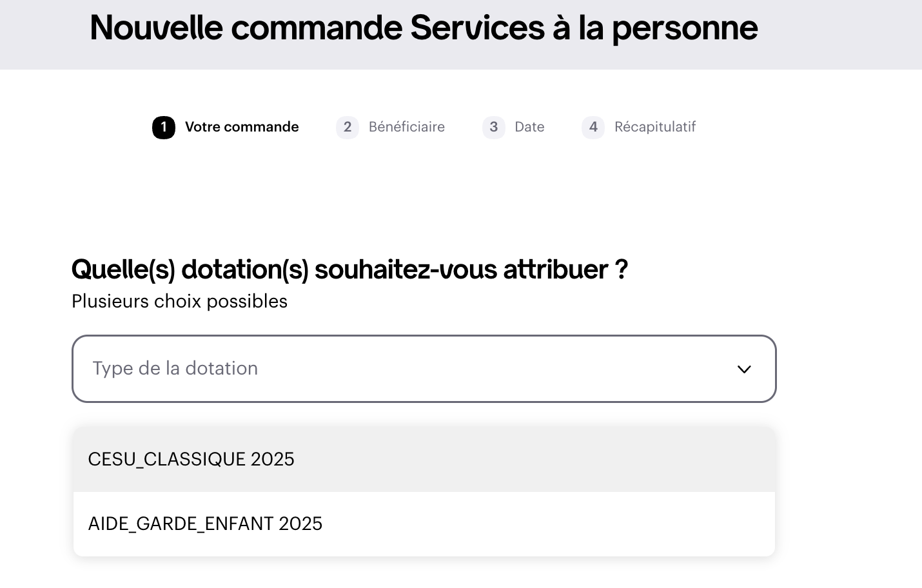
Task: Click 2025 in the CESU_CLASSIQUE option
Action: click(272, 460)
